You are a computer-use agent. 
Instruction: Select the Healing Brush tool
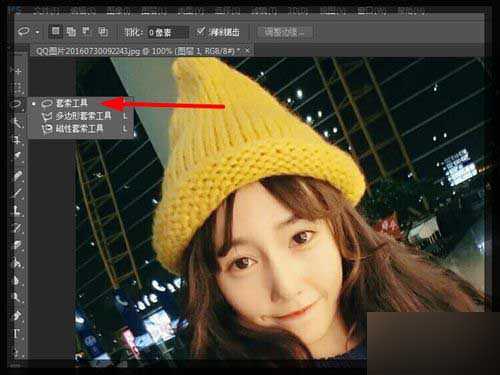click(x=17, y=175)
